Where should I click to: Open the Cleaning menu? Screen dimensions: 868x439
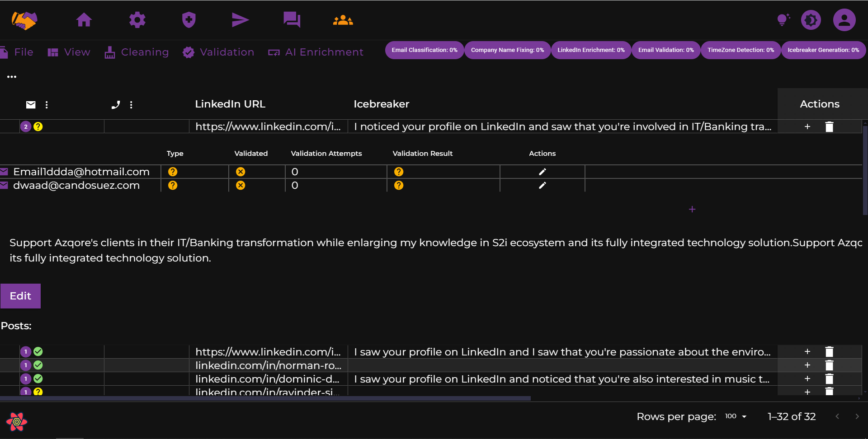click(137, 52)
